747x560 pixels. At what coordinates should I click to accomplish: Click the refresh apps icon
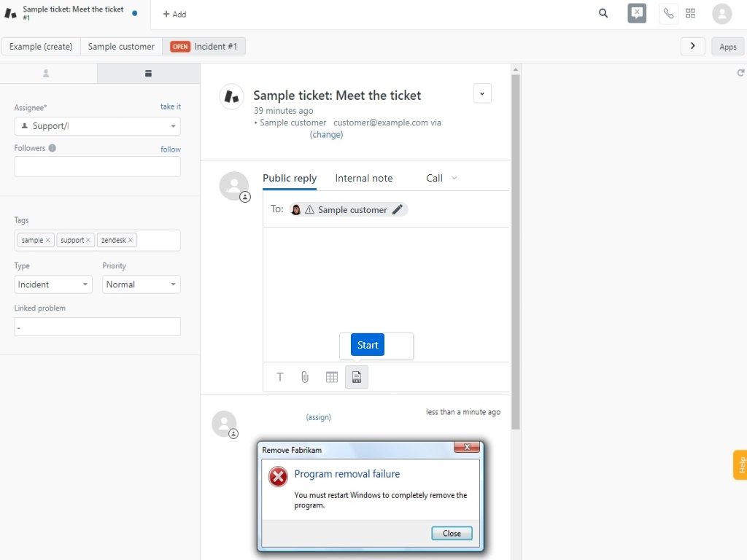[x=740, y=73]
